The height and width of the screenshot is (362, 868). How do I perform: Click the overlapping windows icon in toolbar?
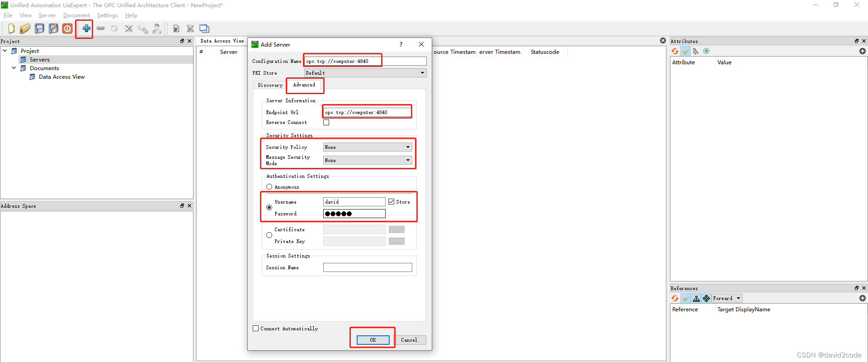(204, 29)
